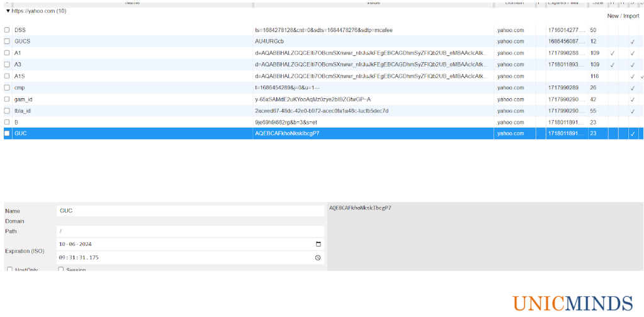644x317 pixels.
Task: Click the size cell 55 in tbla_id row
Action: (x=593, y=111)
